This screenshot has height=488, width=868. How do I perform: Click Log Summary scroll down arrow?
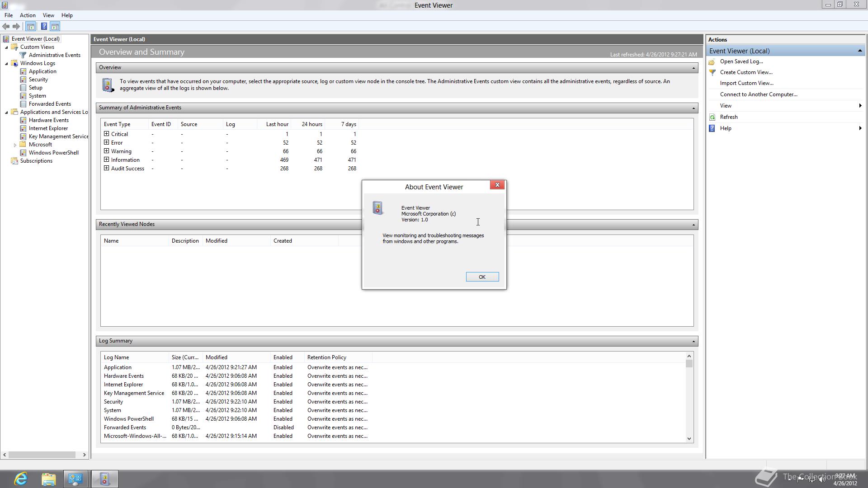click(x=689, y=438)
